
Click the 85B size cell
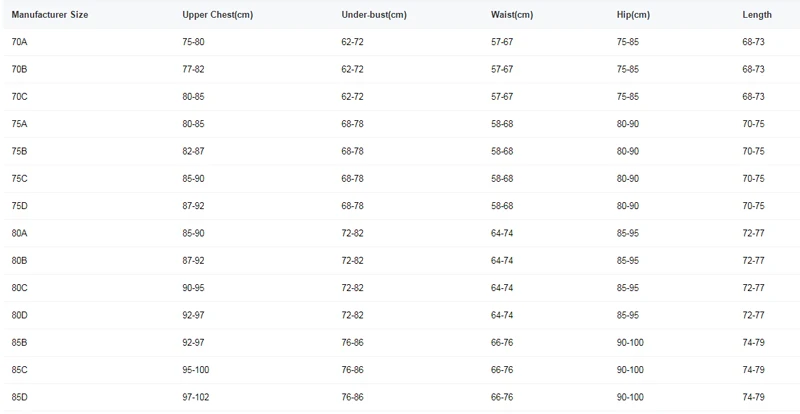(x=19, y=343)
